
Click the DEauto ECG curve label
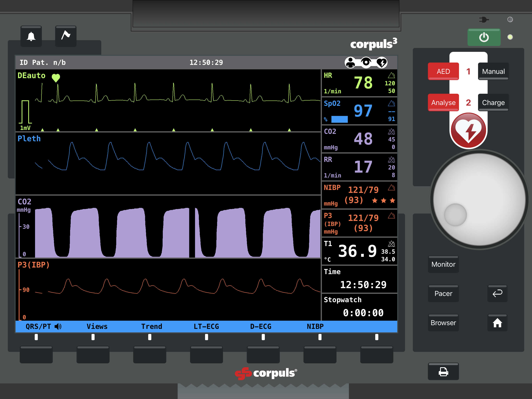click(32, 76)
